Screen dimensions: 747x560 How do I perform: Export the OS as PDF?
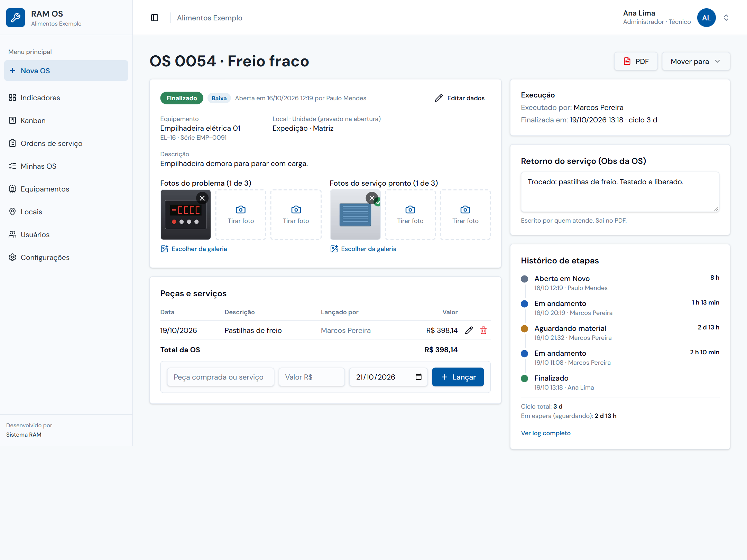[x=636, y=62]
